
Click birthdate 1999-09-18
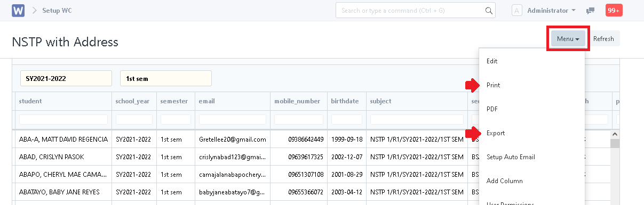pos(347,140)
